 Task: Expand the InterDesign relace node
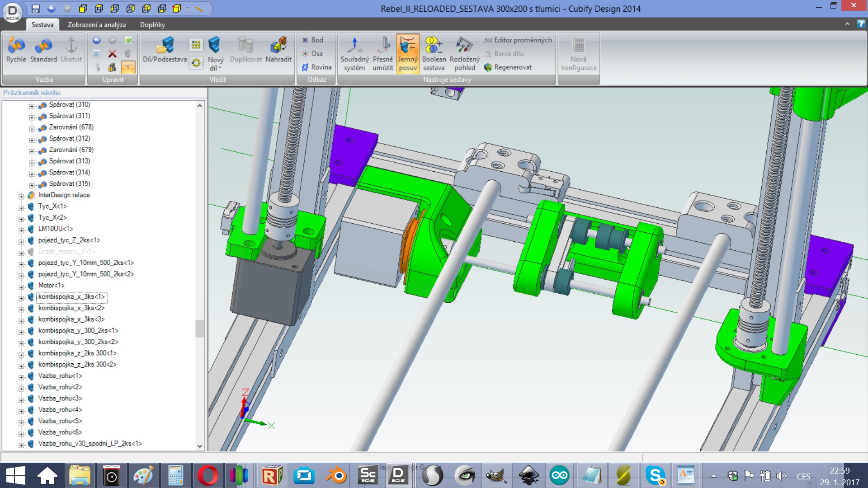click(x=21, y=196)
